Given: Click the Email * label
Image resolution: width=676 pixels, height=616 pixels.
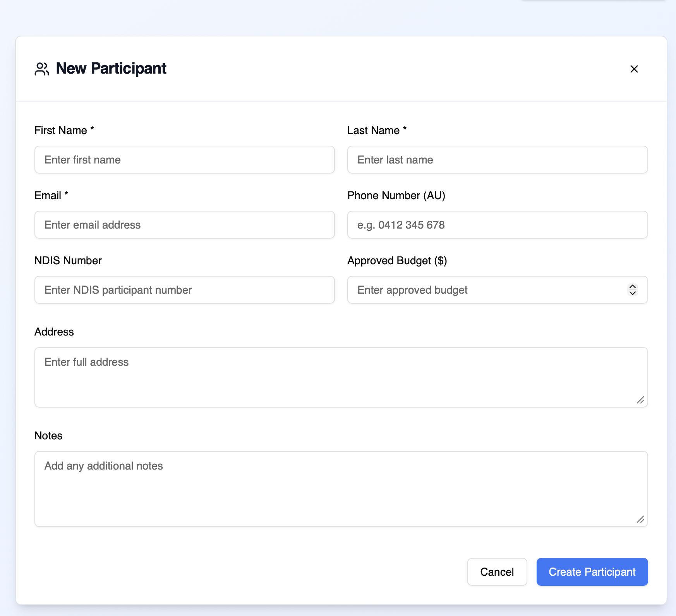Looking at the screenshot, I should (51, 195).
